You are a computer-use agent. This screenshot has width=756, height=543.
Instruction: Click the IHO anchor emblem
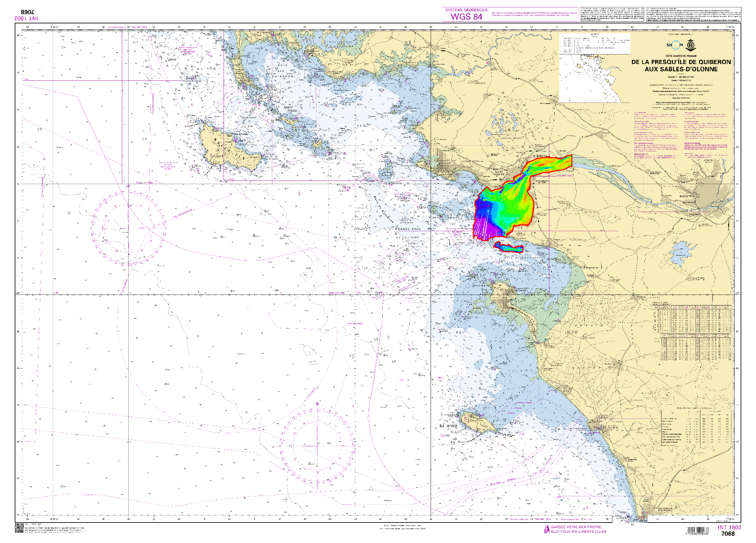click(x=690, y=45)
